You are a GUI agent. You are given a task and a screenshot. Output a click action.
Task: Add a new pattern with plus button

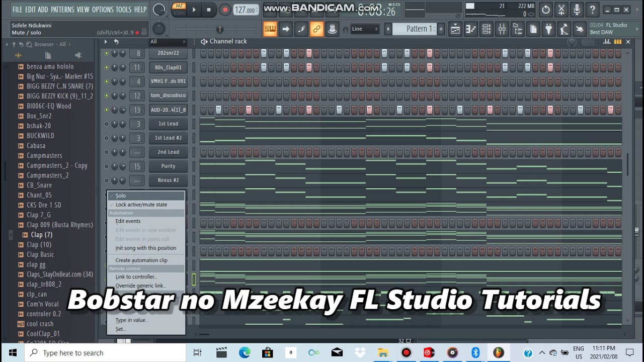pyautogui.click(x=441, y=29)
